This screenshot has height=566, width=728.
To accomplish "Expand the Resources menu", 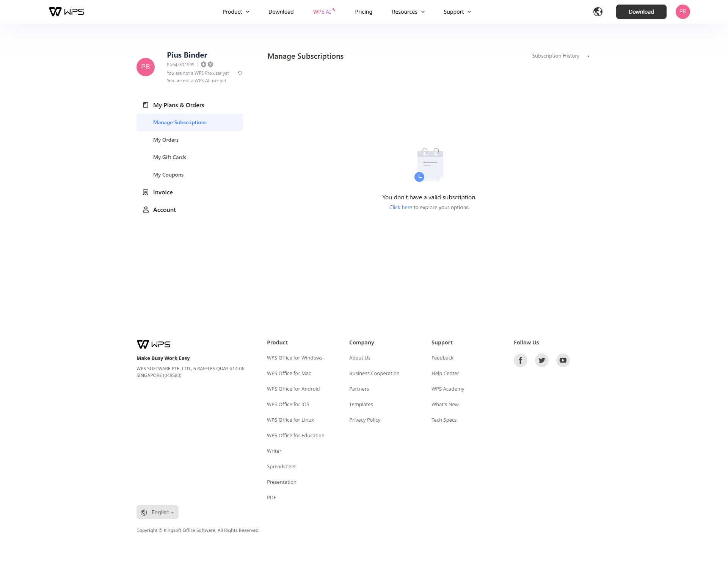I will pyautogui.click(x=408, y=12).
